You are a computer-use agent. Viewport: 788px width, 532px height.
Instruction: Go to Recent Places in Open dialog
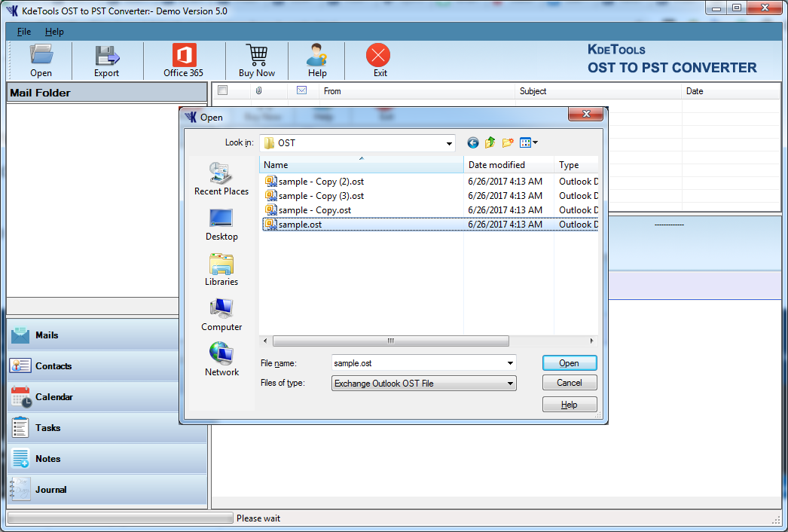pos(221,179)
